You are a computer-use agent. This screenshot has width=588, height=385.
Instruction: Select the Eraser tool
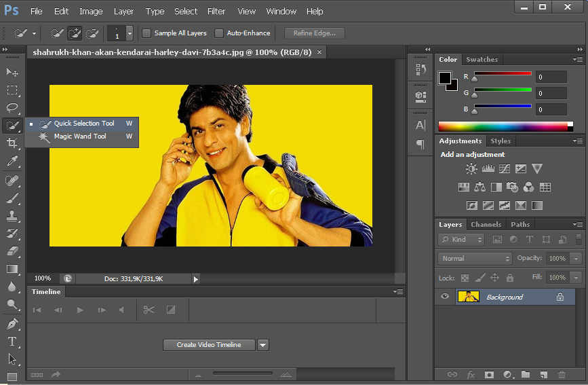tap(12, 251)
